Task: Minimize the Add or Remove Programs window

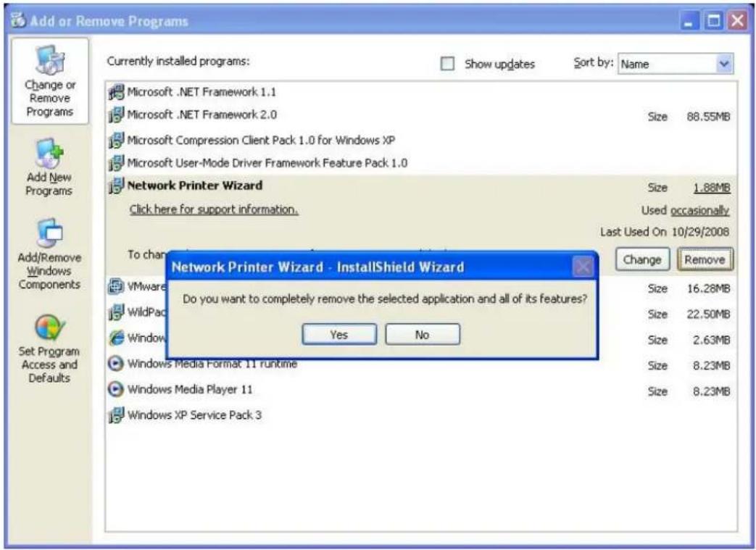Action: coord(691,21)
